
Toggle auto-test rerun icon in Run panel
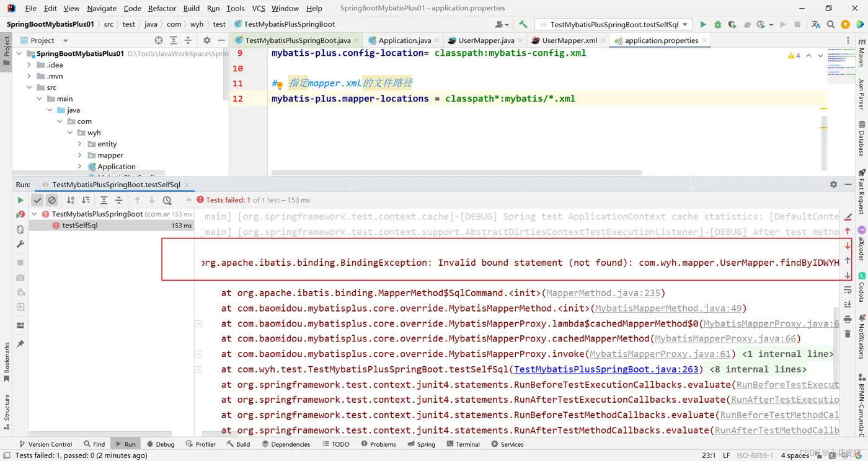pyautogui.click(x=20, y=229)
